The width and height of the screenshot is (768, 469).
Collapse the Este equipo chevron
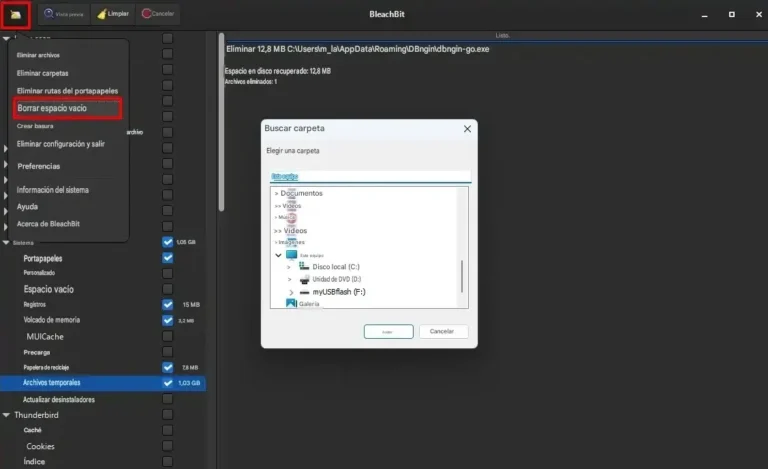[278, 255]
